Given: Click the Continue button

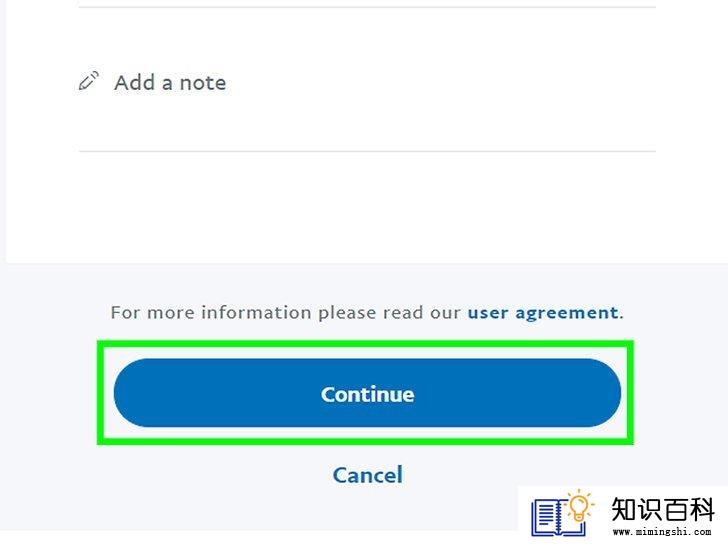Looking at the screenshot, I should click(x=367, y=393).
